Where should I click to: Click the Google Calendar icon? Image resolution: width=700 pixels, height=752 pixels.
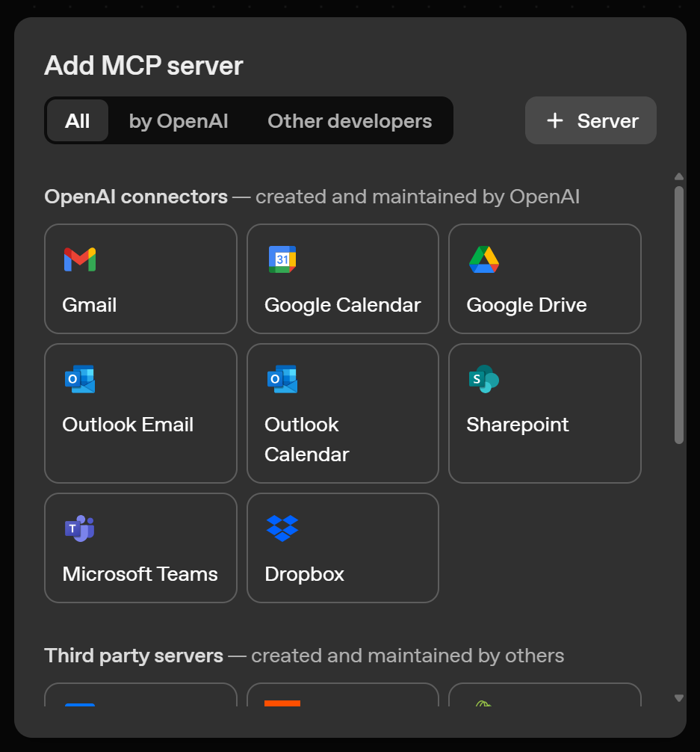pyautogui.click(x=280, y=259)
